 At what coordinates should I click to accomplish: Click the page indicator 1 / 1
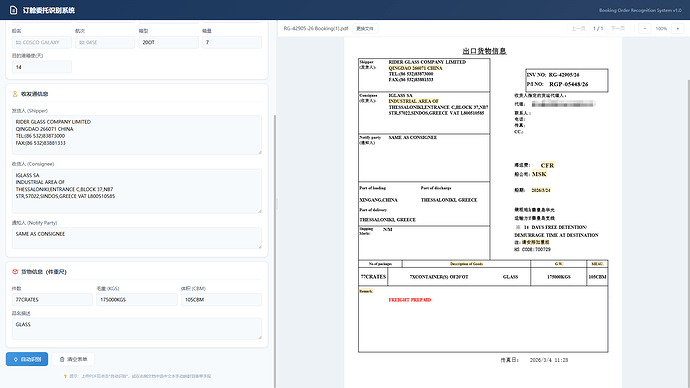click(x=598, y=29)
